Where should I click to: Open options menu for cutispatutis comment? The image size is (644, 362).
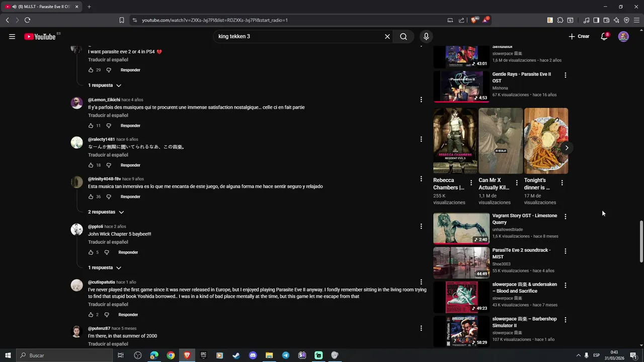pyautogui.click(x=421, y=282)
